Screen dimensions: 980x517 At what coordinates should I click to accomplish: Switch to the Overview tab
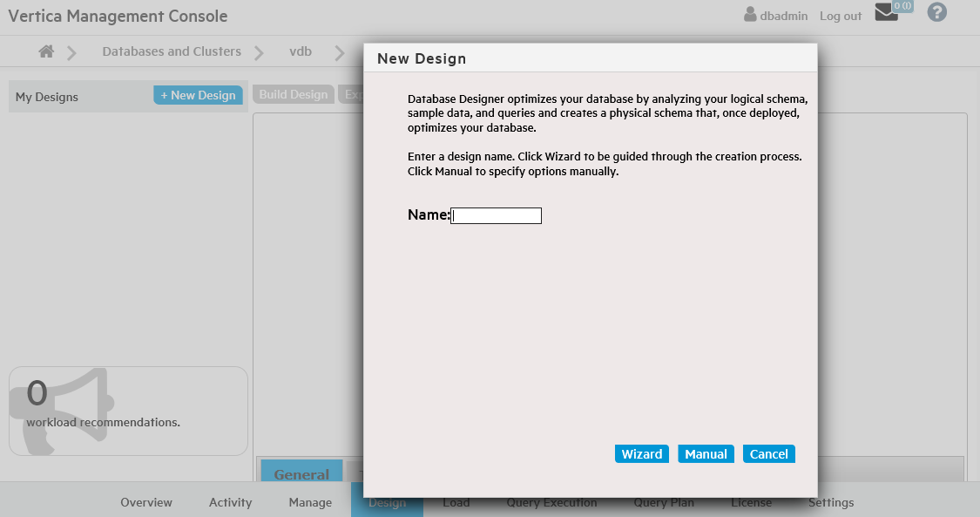146,502
